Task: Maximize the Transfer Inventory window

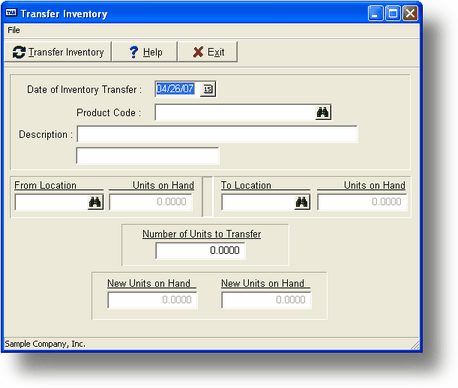Action: pyautogui.click(x=393, y=14)
